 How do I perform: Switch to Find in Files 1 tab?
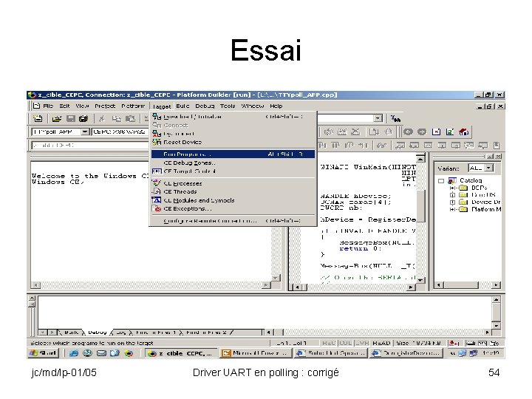155,332
